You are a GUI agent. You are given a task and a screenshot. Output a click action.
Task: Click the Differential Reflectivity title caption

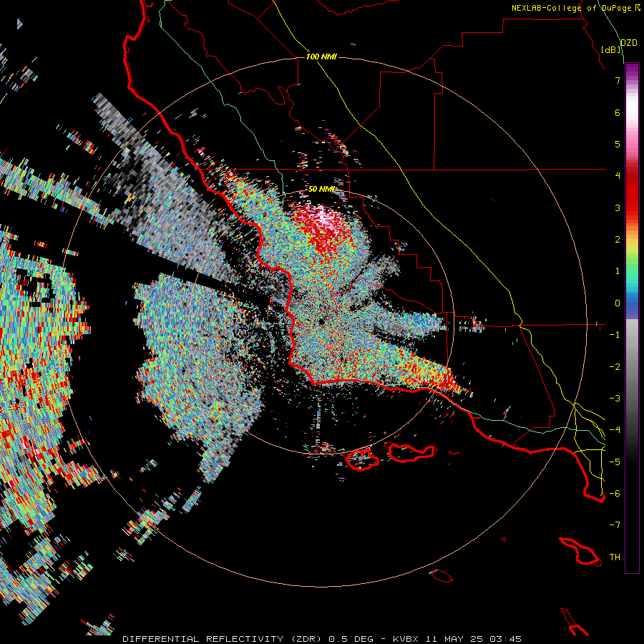[322, 639]
